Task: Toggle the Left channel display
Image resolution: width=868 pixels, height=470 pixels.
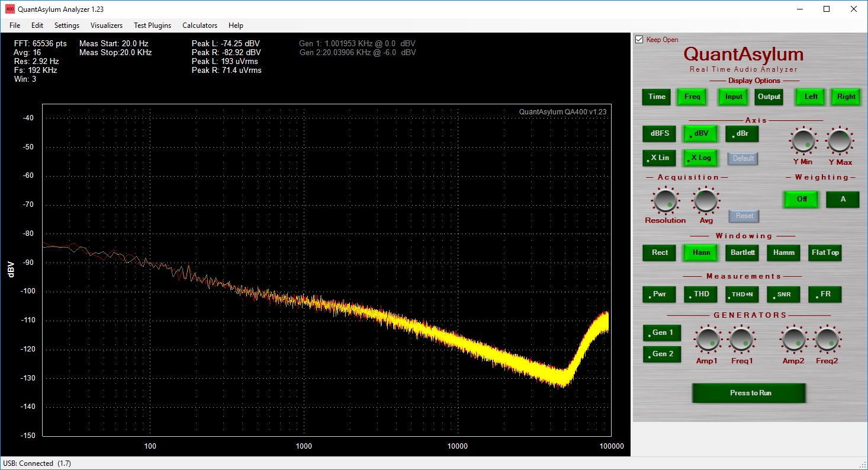Action: (811, 97)
